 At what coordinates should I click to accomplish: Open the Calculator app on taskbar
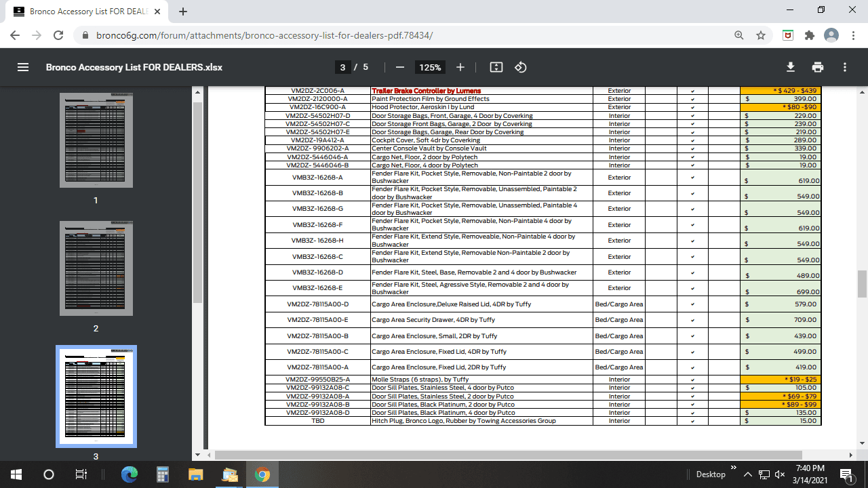point(163,474)
